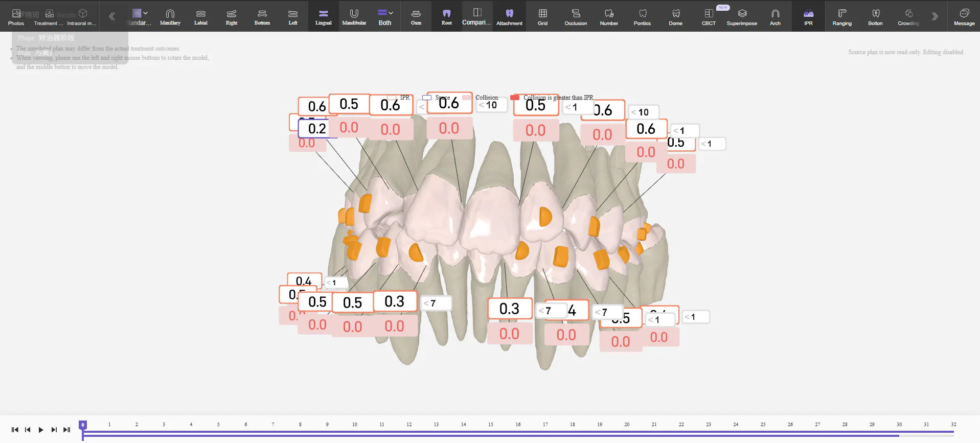
Task: Switch to Lingual view
Action: 324,17
